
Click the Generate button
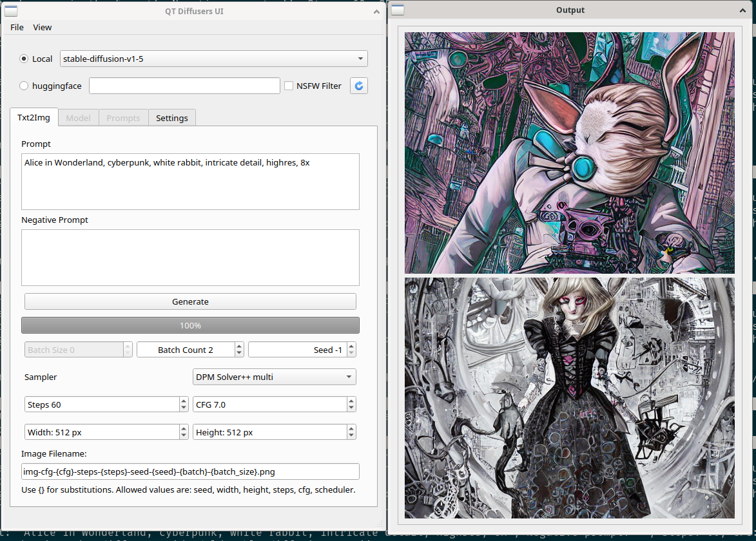click(x=190, y=301)
